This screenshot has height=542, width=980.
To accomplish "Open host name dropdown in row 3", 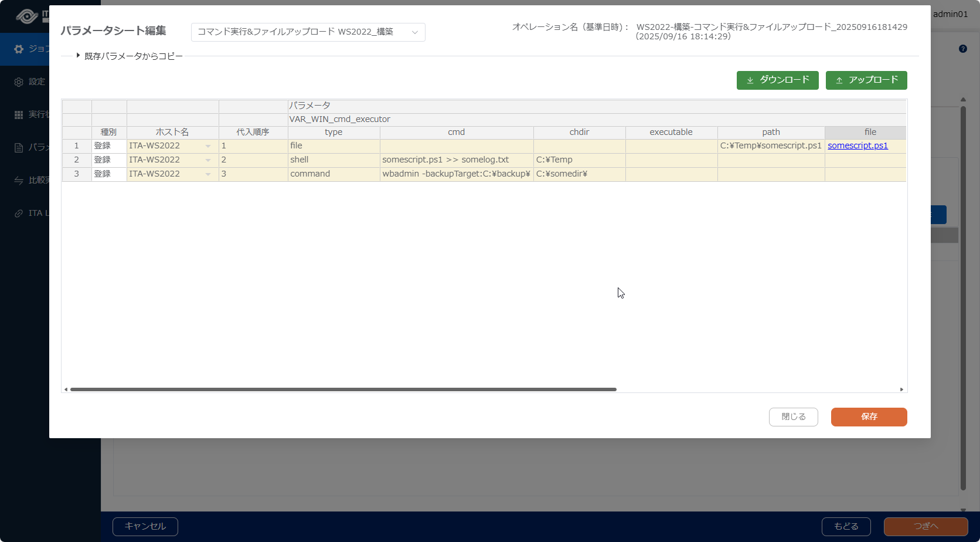I will tap(208, 174).
